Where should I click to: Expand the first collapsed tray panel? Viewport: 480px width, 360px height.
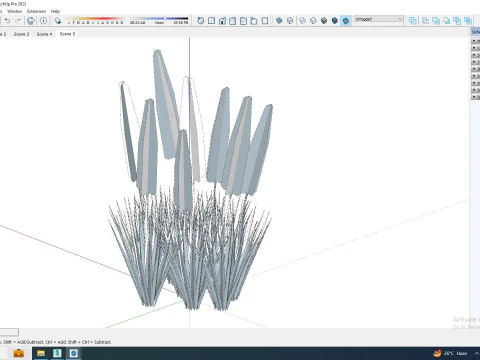point(475,41)
